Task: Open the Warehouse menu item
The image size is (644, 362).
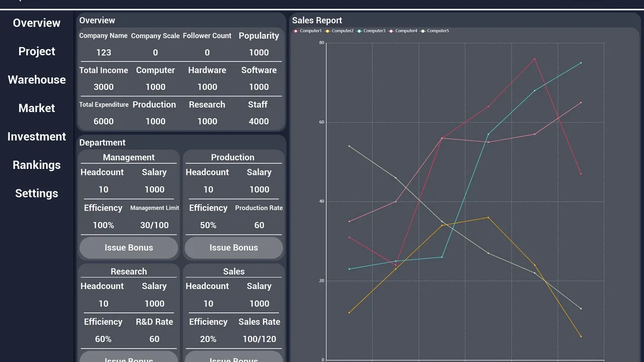Action: click(37, 79)
